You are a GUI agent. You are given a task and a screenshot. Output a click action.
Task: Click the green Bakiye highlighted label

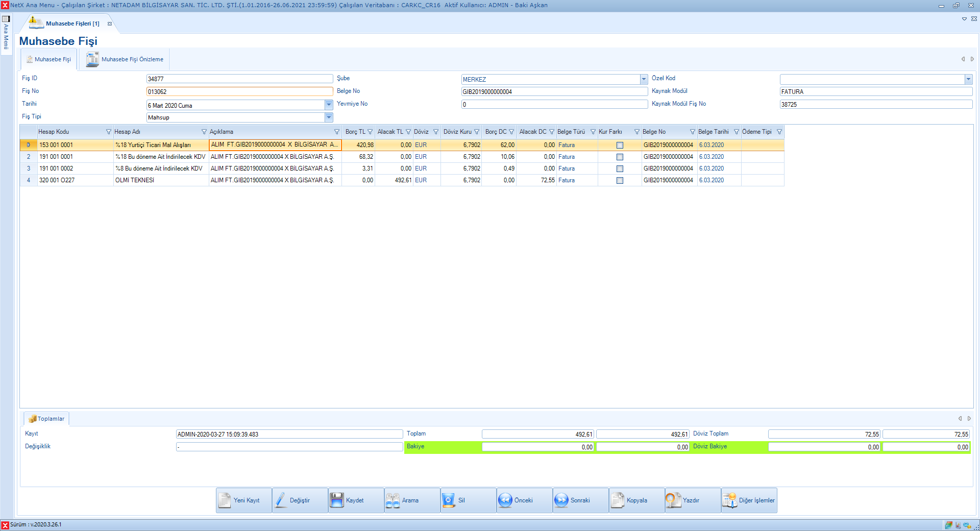point(415,446)
